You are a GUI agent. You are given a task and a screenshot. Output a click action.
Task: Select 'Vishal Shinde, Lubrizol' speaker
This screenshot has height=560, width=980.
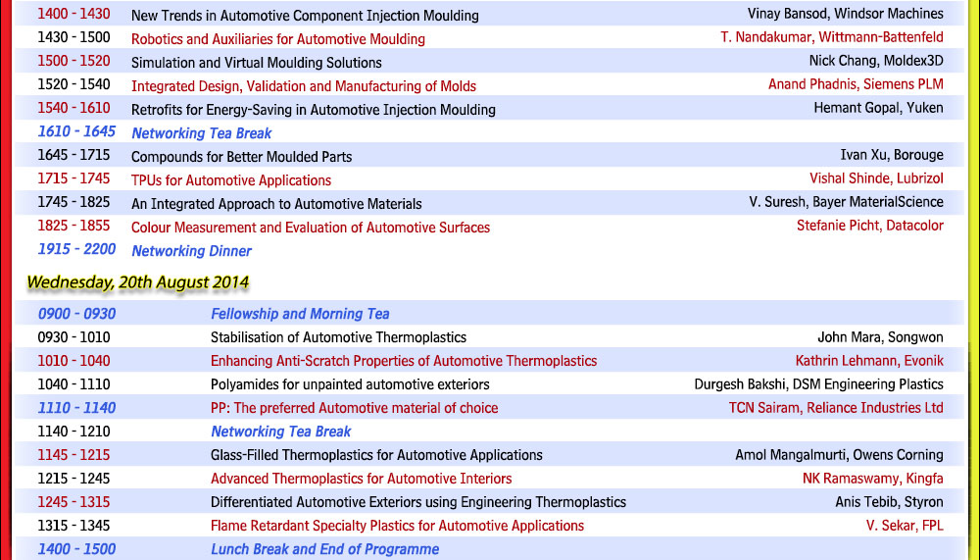click(x=876, y=178)
